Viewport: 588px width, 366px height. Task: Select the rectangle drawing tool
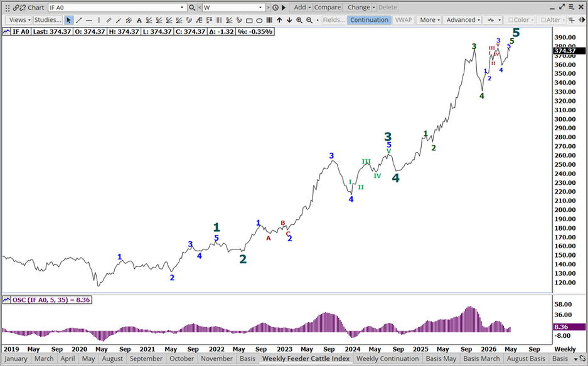tap(249, 20)
